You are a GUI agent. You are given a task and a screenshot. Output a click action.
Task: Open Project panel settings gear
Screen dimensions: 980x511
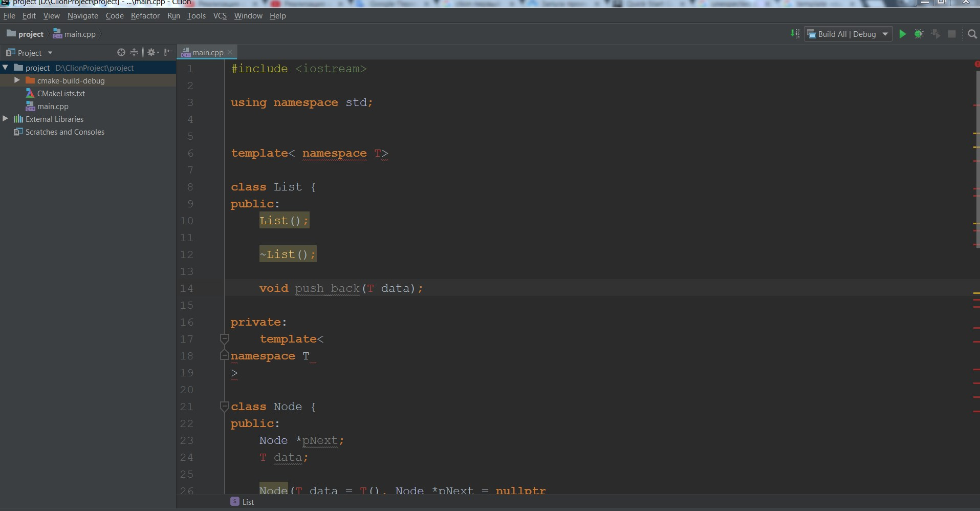[153, 52]
